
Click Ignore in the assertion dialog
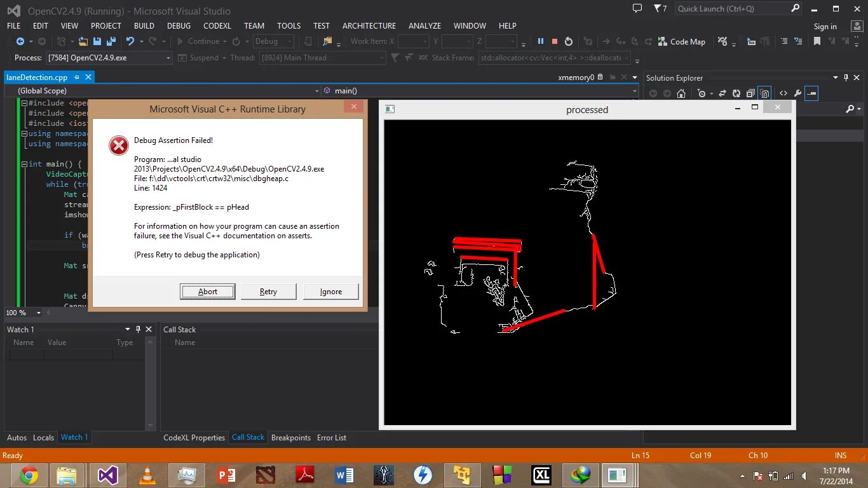point(330,292)
